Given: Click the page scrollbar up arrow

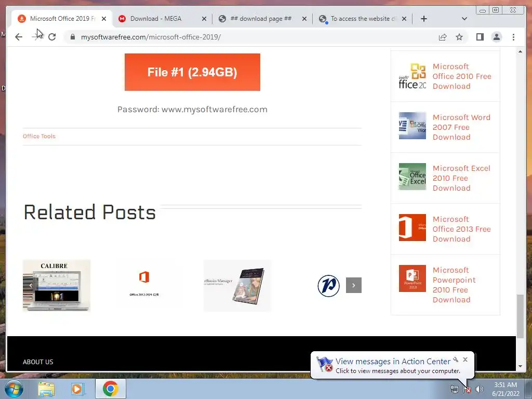Looking at the screenshot, I should click(520, 51).
